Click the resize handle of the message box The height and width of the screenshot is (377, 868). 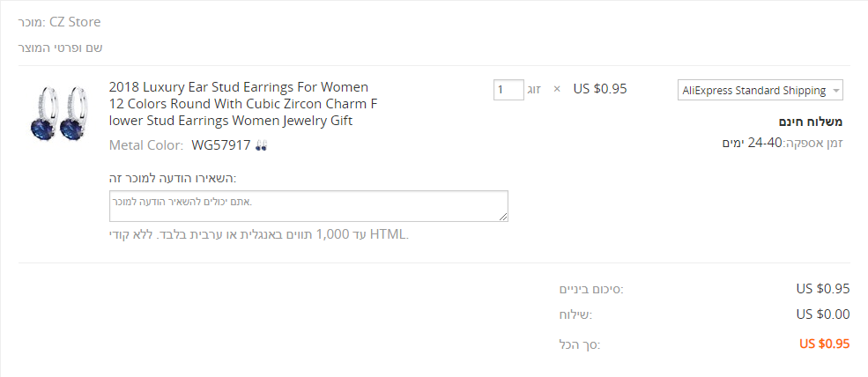(503, 217)
